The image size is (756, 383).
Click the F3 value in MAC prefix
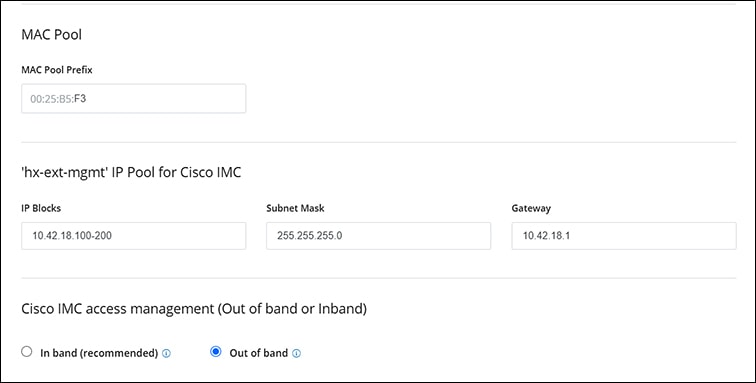pyautogui.click(x=80, y=99)
